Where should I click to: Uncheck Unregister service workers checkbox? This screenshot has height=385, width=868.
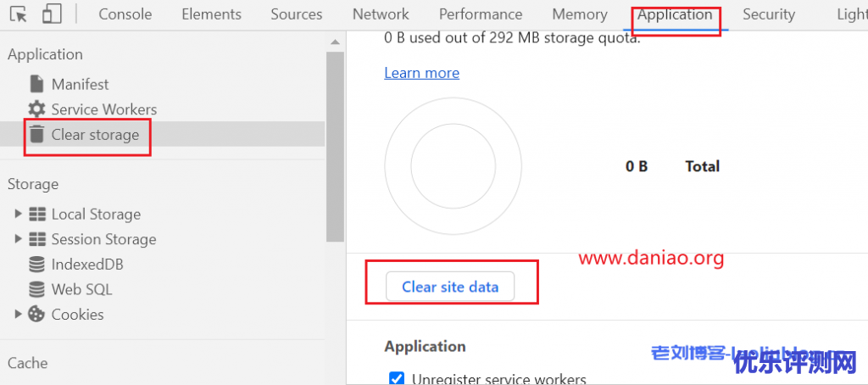(397, 378)
